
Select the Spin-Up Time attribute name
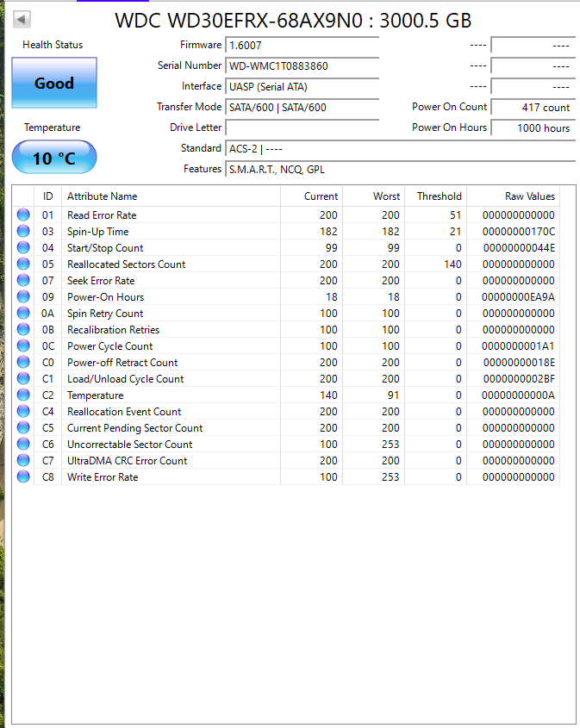click(97, 231)
